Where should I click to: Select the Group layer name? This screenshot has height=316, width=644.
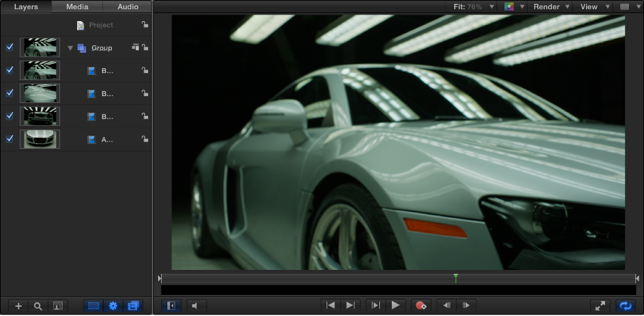(101, 48)
